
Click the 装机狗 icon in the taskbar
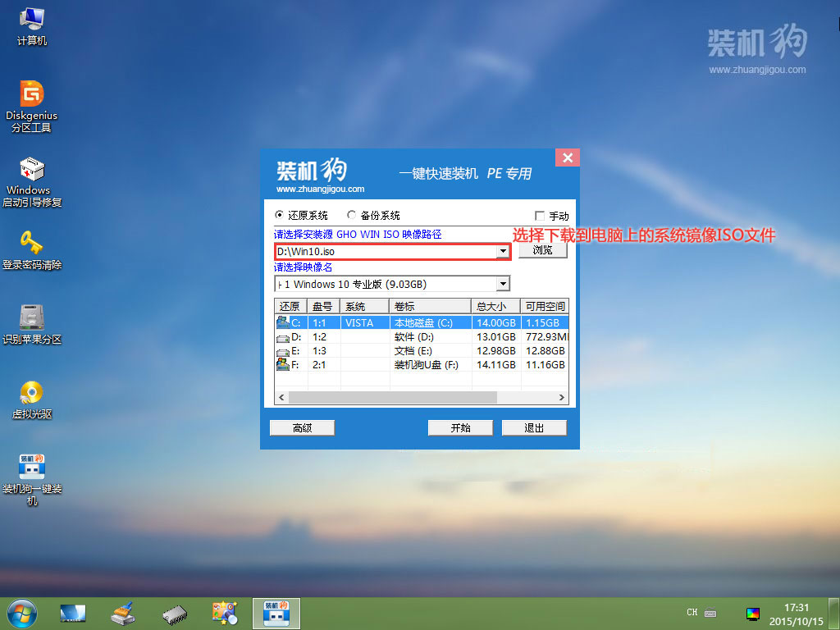click(x=276, y=612)
